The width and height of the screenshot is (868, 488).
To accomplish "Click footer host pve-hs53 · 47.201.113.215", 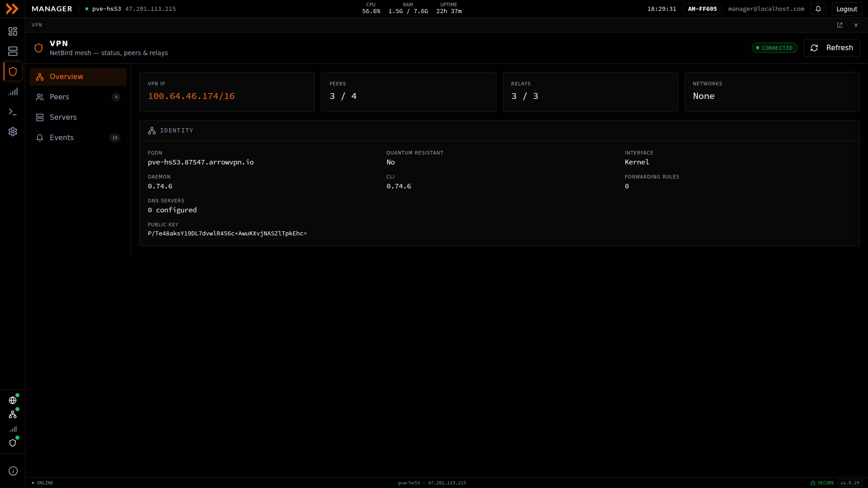I will click(x=432, y=483).
